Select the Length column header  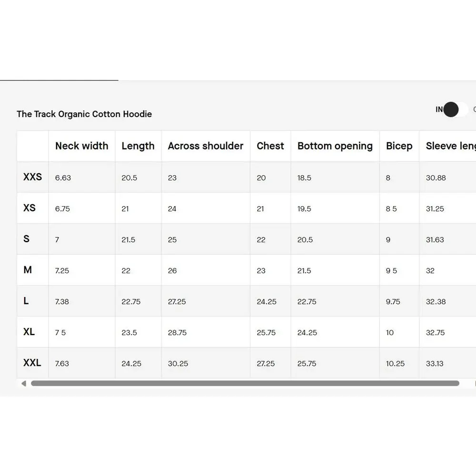[x=138, y=146]
